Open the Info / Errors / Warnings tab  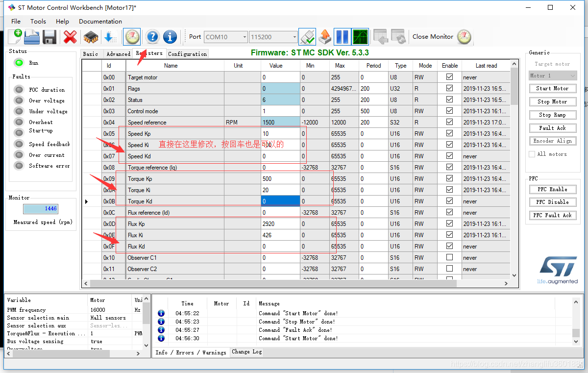[191, 352]
